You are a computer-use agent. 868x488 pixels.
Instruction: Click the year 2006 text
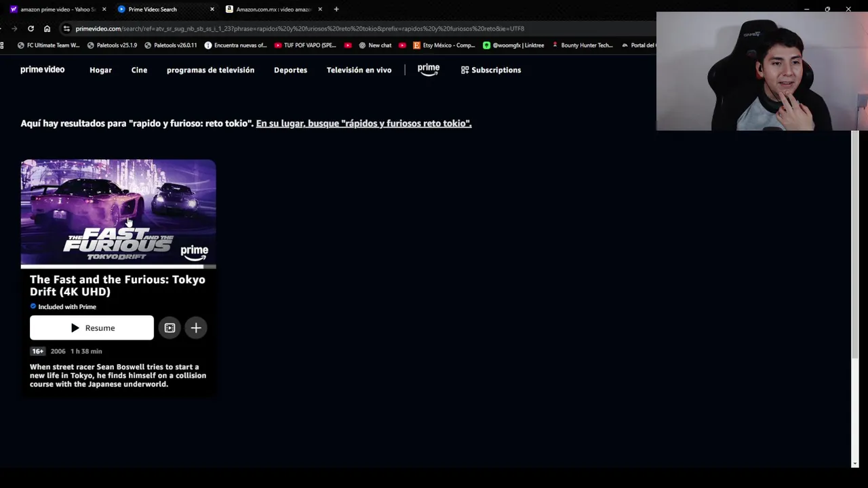tap(58, 351)
